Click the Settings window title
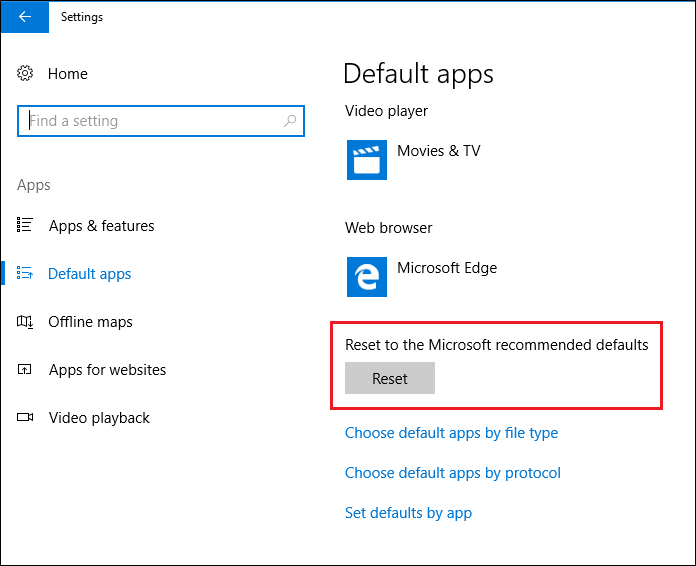Screen dimensions: 696x566 82,17
